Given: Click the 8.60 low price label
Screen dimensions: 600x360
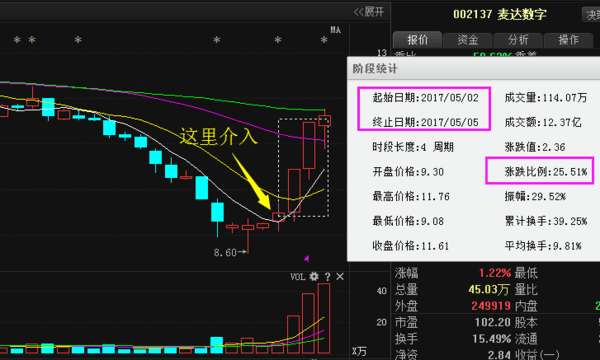Looking at the screenshot, I should (x=225, y=252).
